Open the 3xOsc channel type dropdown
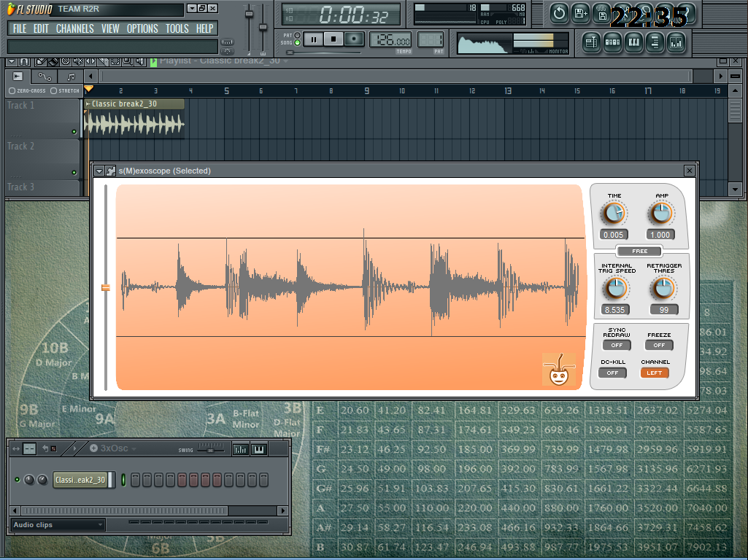The image size is (748, 560). 134,448
